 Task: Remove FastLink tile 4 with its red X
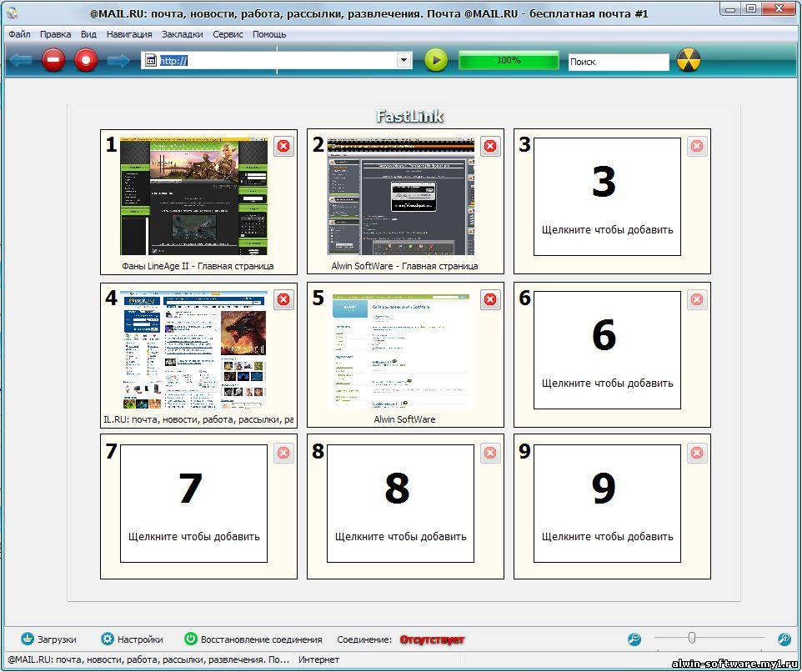point(283,299)
